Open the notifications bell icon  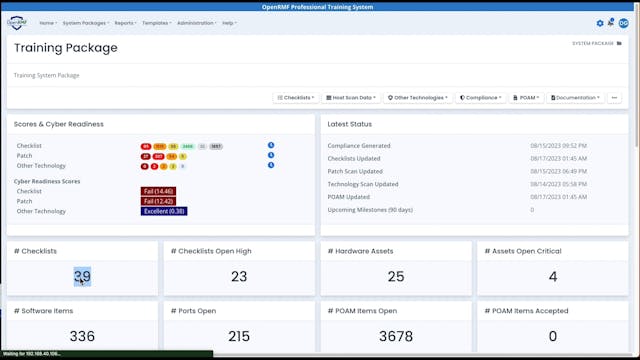[611, 23]
